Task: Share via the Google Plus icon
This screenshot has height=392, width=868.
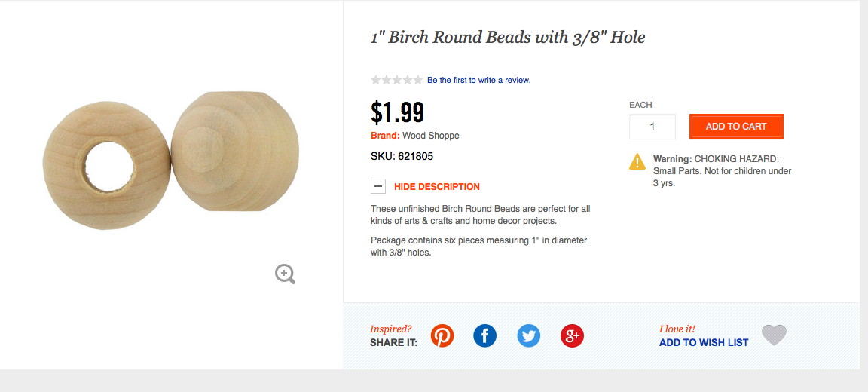Action: 572,335
